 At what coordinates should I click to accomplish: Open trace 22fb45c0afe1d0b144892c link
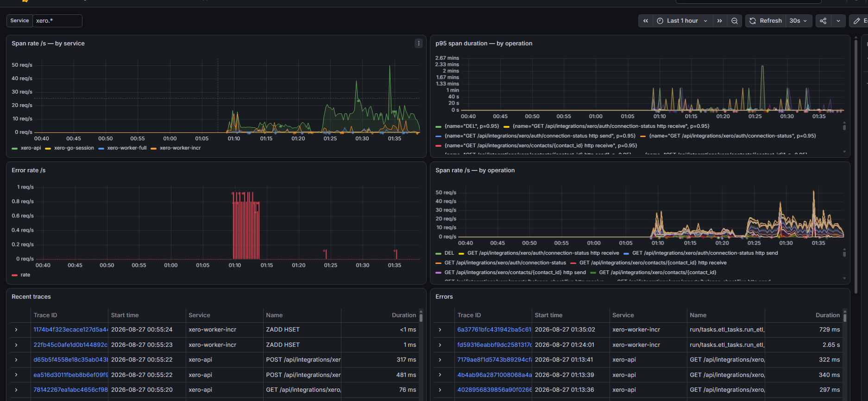click(70, 345)
